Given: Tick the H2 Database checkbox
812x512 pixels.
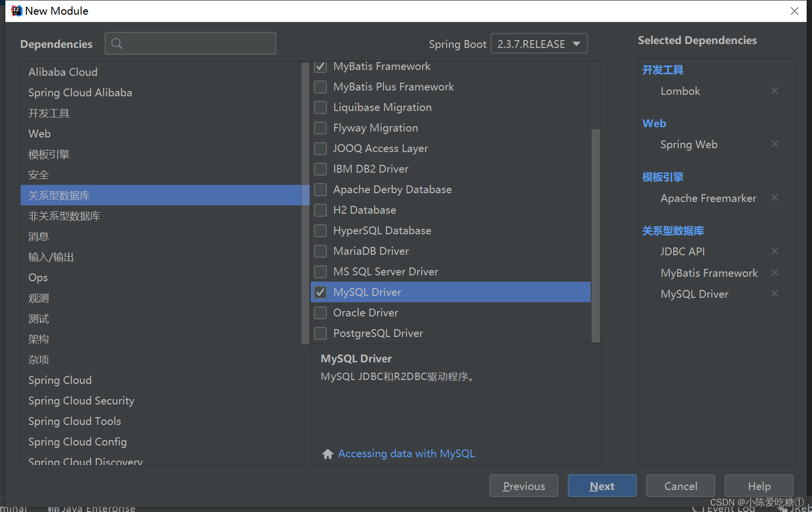Looking at the screenshot, I should [321, 210].
